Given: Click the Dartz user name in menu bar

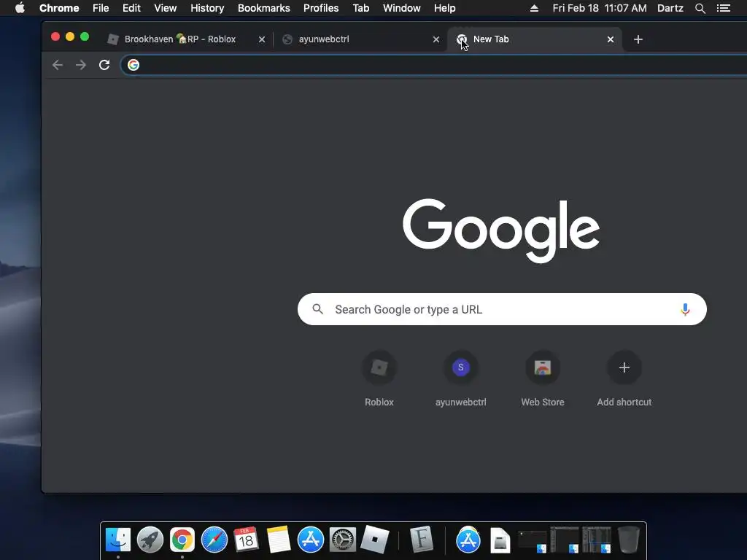Looking at the screenshot, I should [x=670, y=8].
